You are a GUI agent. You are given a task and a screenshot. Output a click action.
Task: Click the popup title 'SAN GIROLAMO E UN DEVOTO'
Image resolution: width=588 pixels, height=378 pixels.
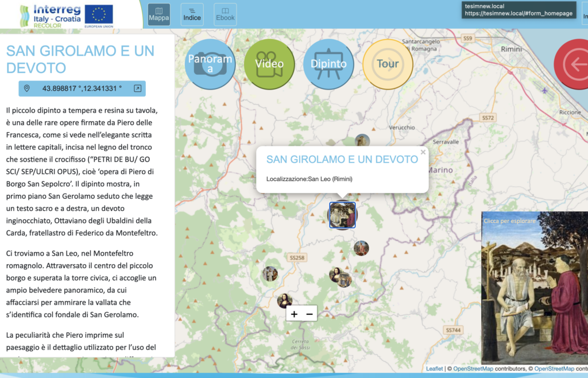coord(342,159)
